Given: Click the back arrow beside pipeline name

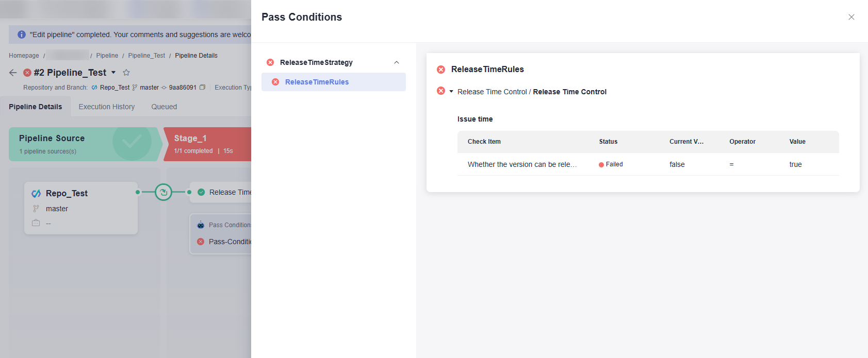Looking at the screenshot, I should [13, 73].
